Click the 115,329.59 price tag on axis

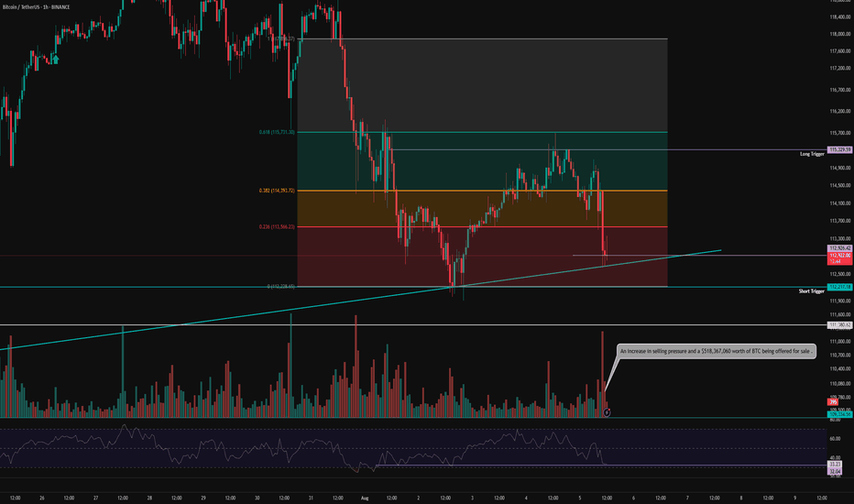click(839, 149)
